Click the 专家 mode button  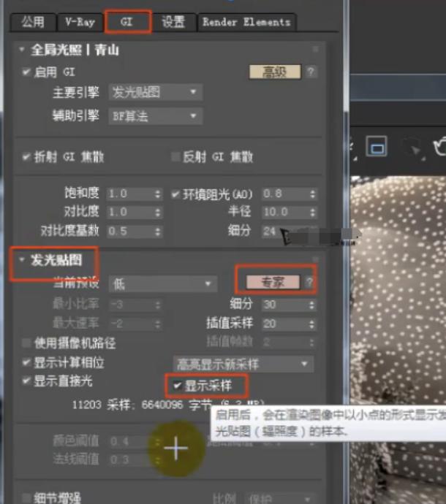tap(272, 283)
